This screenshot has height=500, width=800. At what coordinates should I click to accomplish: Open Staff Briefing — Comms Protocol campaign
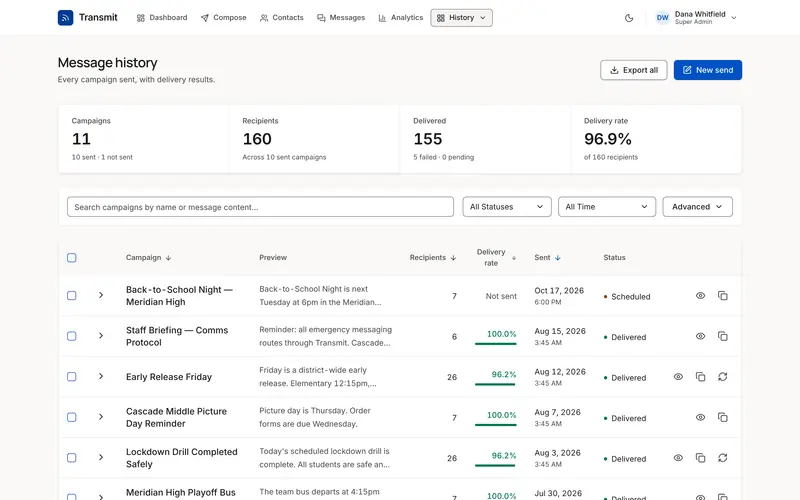point(177,336)
